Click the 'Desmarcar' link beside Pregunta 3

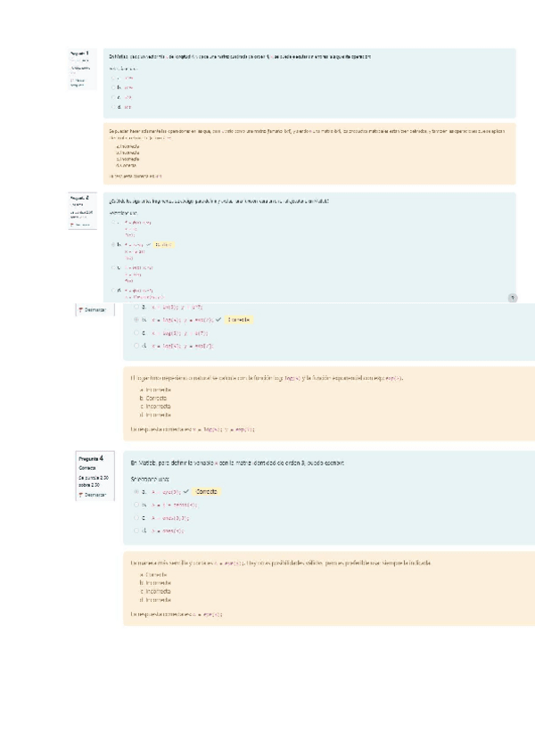pos(96,308)
